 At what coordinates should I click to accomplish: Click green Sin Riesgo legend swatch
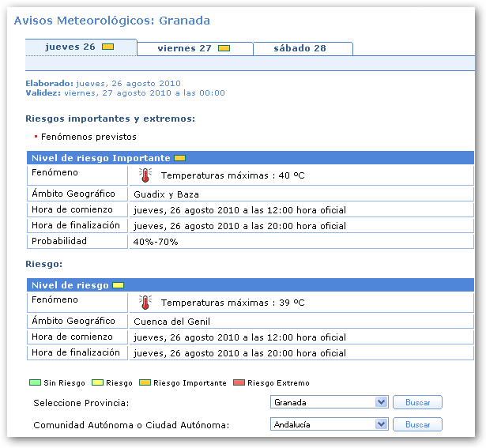tap(34, 383)
